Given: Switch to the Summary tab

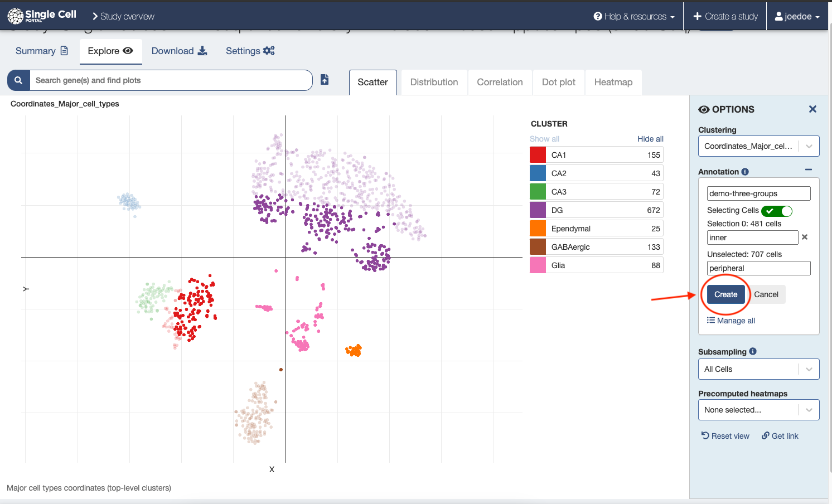Looking at the screenshot, I should click(x=42, y=51).
